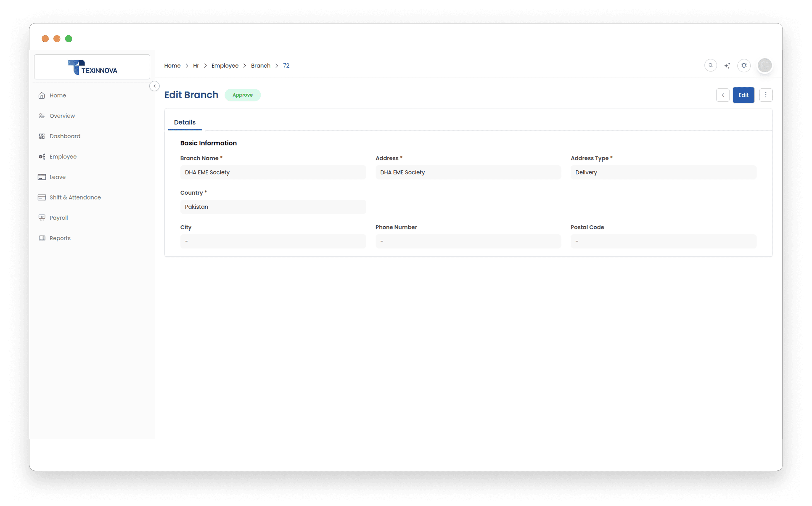Click the Home icon in the sidebar
The width and height of the screenshot is (812, 506).
click(x=42, y=96)
